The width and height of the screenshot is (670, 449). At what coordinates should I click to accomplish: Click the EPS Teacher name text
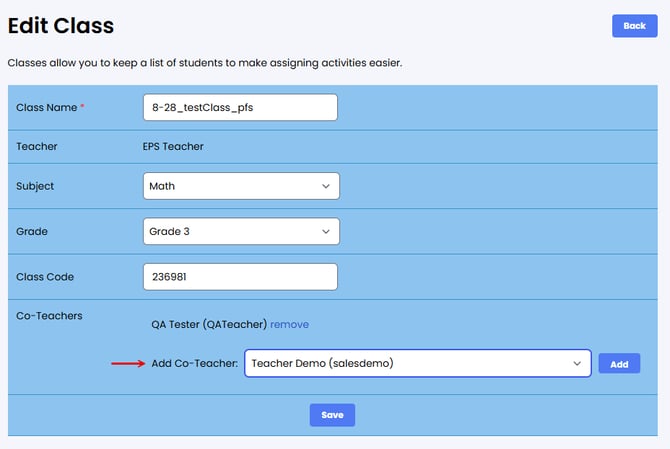pos(176,147)
